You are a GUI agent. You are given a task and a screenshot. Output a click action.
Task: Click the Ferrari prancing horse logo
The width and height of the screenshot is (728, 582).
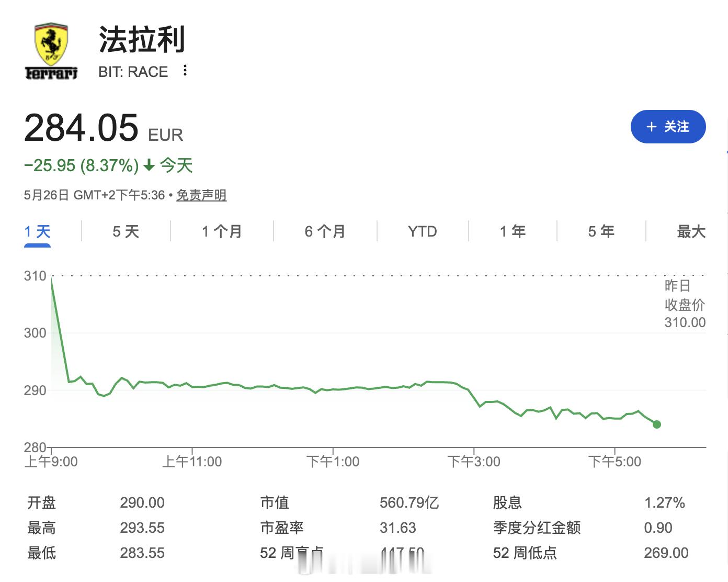tap(51, 51)
